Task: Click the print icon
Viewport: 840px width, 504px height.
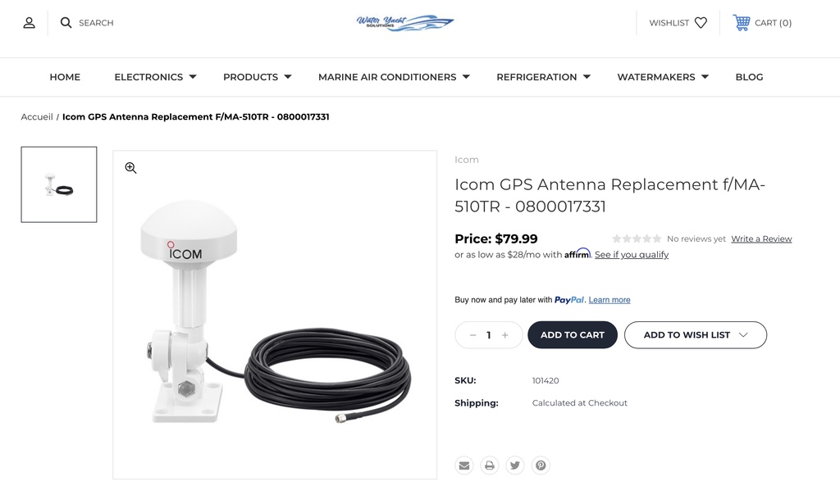Action: pos(490,465)
